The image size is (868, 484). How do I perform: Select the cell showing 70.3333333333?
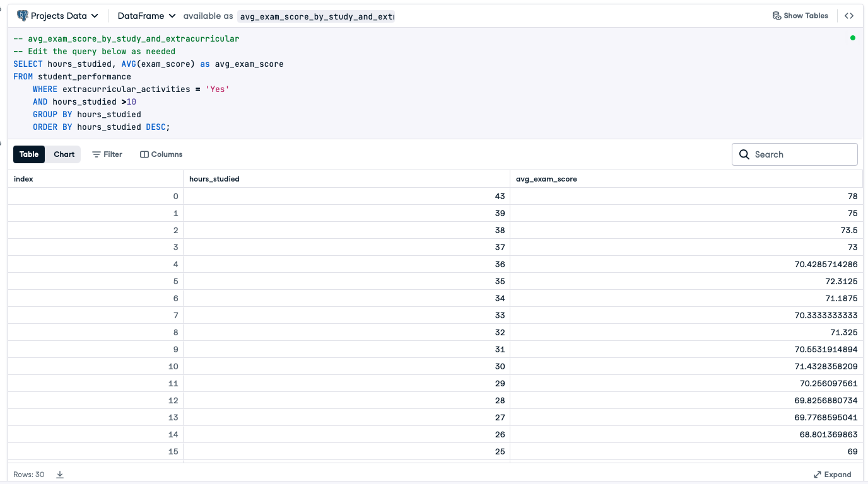pyautogui.click(x=686, y=315)
